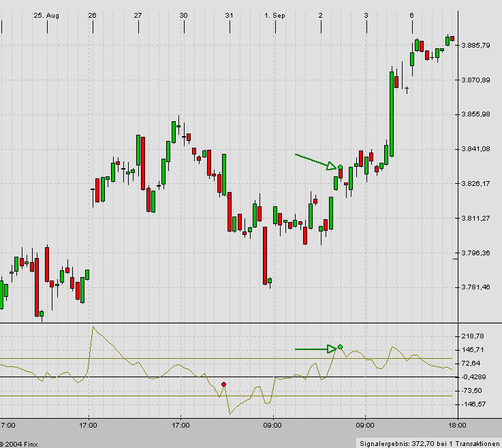Click tall red candle dropping to 3.781,46 level
The width and height of the screenshot is (502, 448).
click(x=264, y=255)
